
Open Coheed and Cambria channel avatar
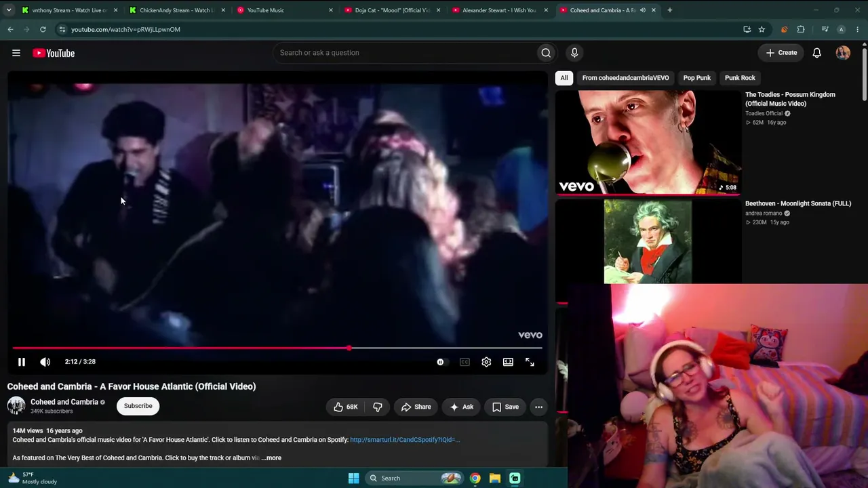16,406
